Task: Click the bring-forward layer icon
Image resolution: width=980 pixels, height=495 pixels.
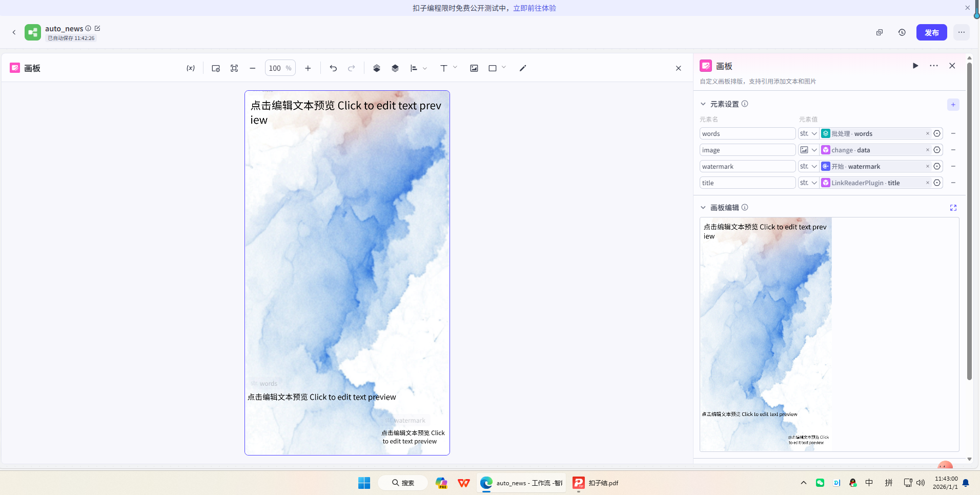Action: [377, 68]
